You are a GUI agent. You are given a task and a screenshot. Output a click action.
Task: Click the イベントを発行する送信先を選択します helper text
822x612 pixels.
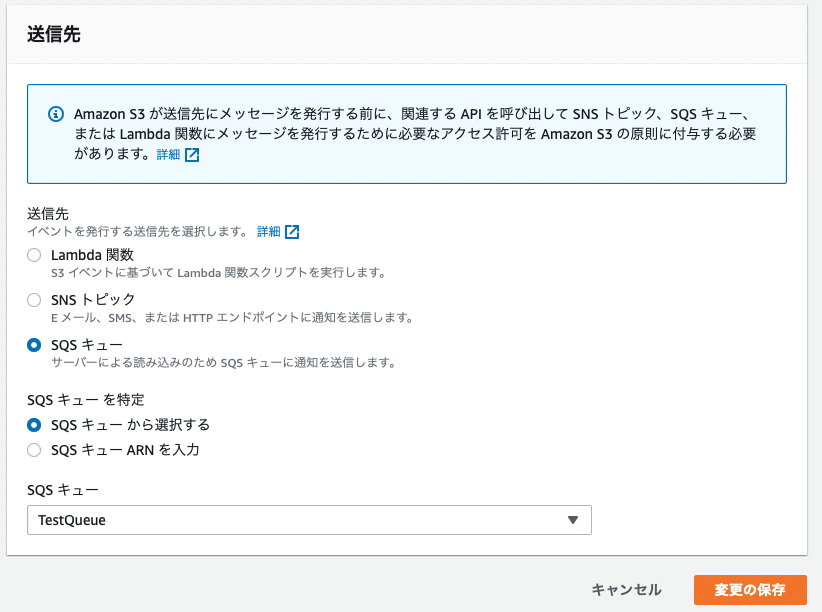click(138, 232)
